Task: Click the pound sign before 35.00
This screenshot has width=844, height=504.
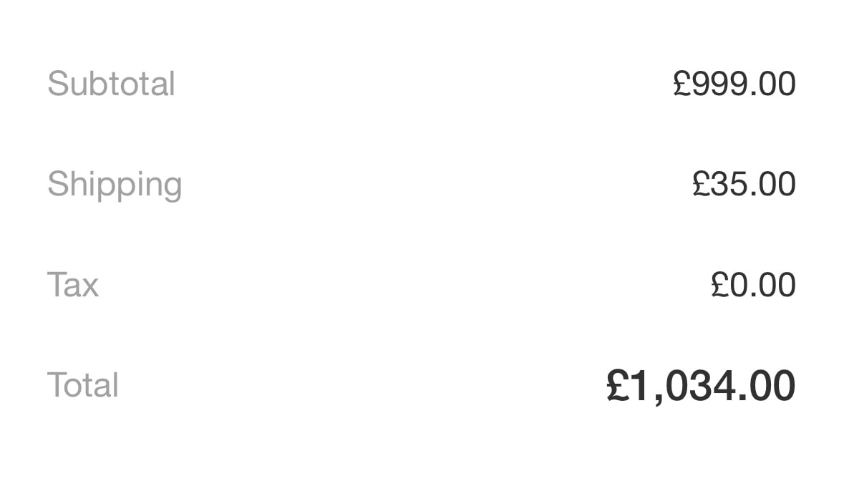Action: pos(701,184)
